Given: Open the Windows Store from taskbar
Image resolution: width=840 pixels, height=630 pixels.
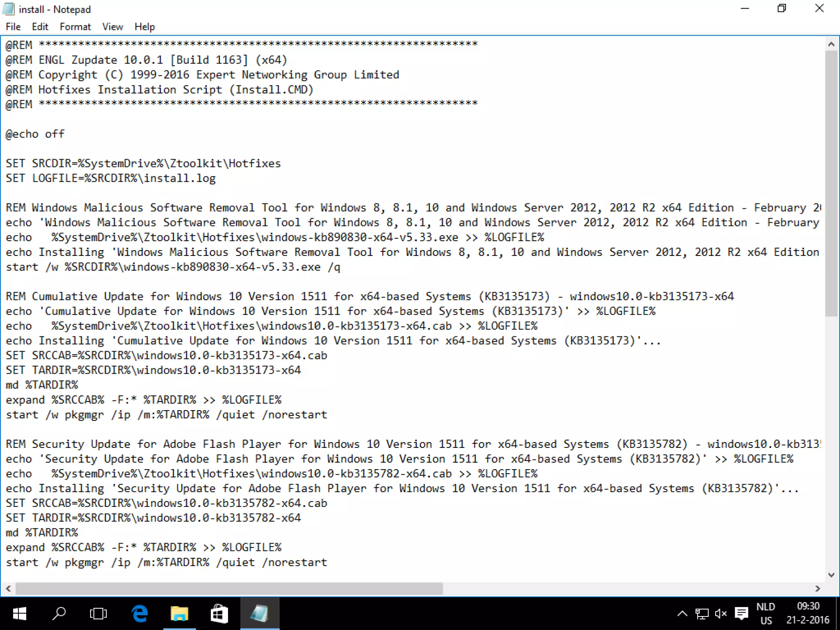Looking at the screenshot, I should (x=219, y=614).
